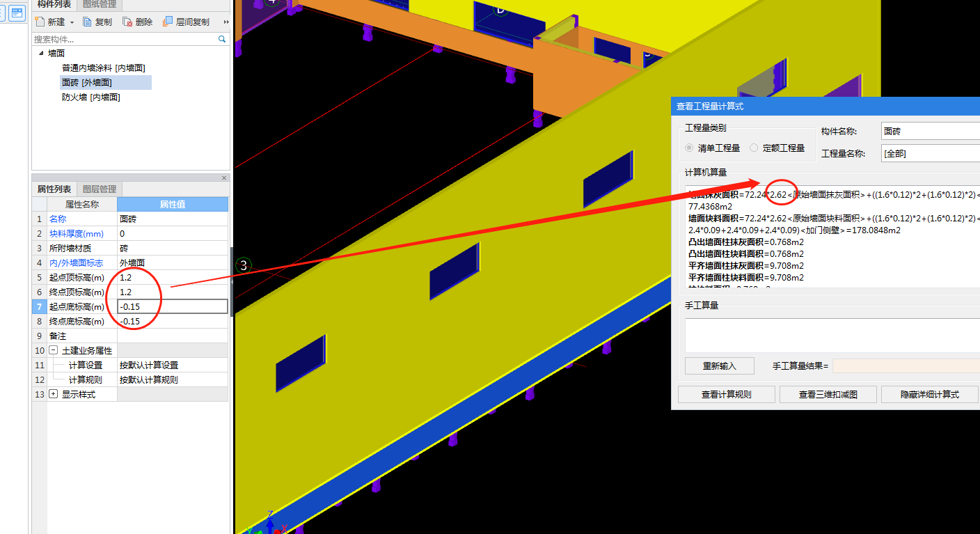980x534 pixels.
Task: Focus the 搜索构件 search field
Action: click(125, 40)
